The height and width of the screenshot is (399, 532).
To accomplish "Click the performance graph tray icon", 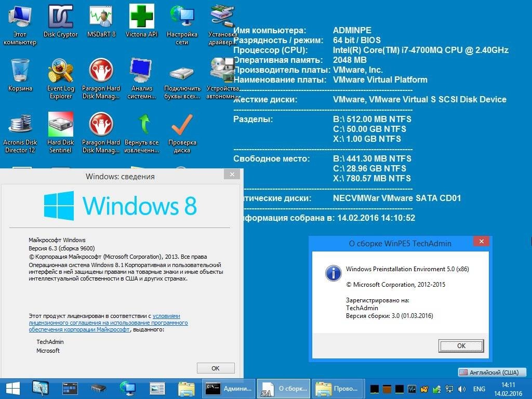I will coord(412,389).
